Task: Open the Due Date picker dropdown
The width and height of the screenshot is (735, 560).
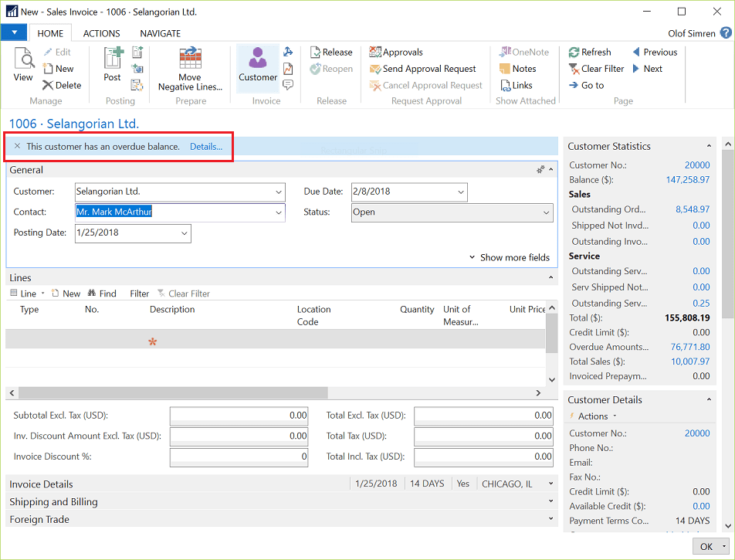Action: coord(460,192)
